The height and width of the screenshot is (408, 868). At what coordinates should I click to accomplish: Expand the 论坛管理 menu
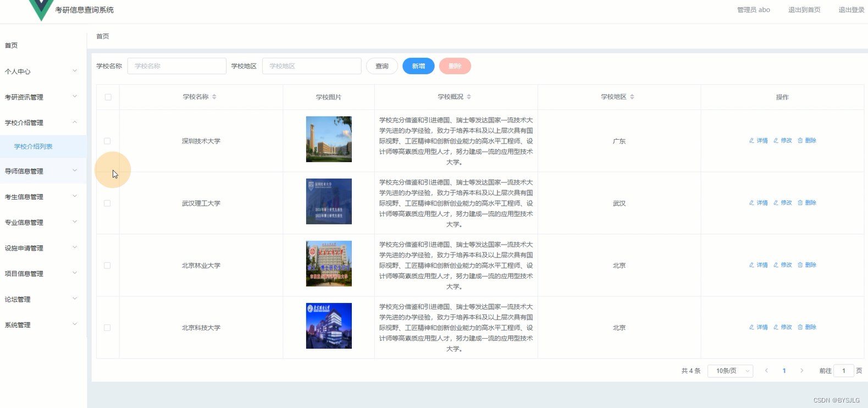[x=43, y=300]
